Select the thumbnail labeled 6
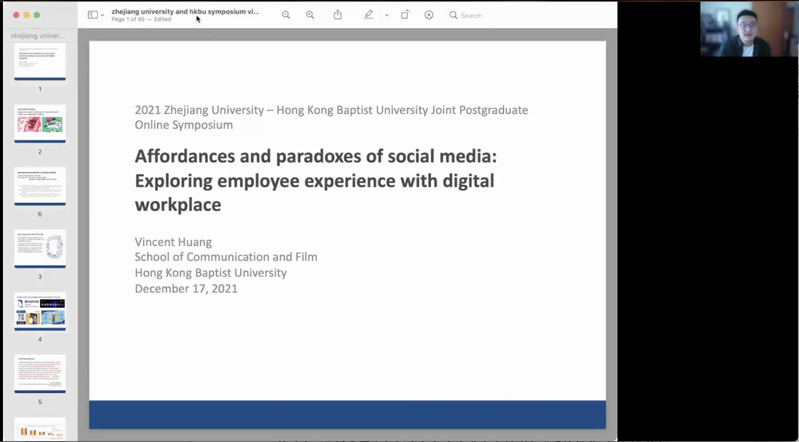This screenshot has width=799, height=442. tap(40, 186)
